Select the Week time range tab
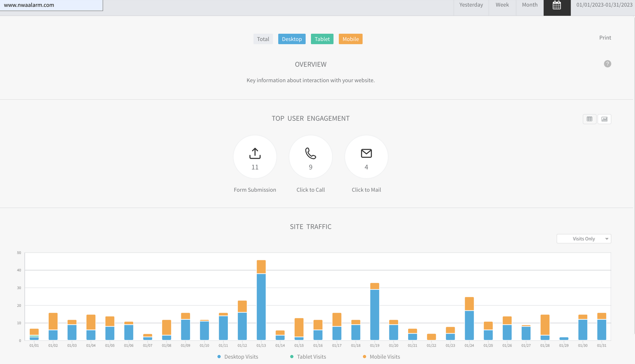Image resolution: width=635 pixels, height=364 pixels. click(502, 5)
